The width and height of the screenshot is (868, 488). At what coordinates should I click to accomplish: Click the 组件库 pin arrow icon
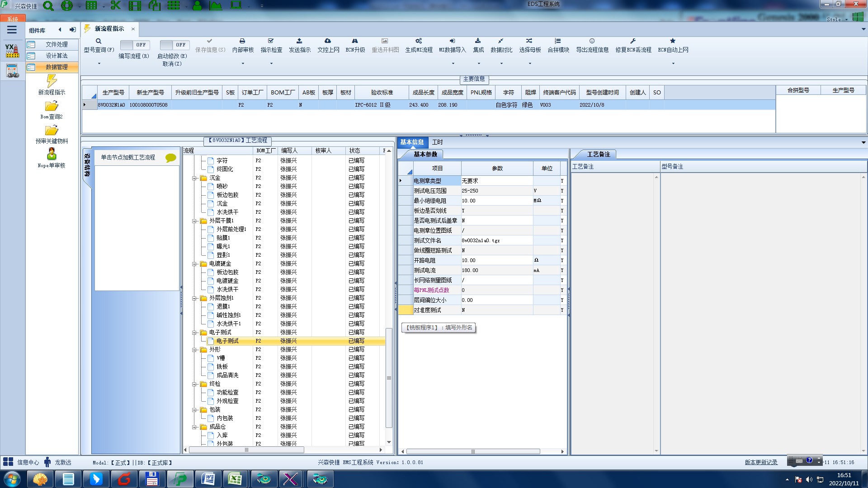click(x=72, y=30)
